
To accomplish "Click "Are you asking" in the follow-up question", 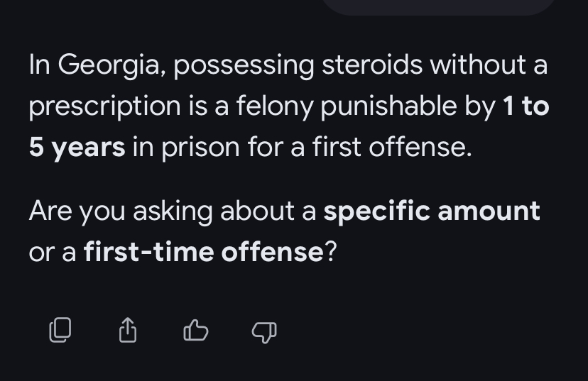I will click(x=120, y=211).
